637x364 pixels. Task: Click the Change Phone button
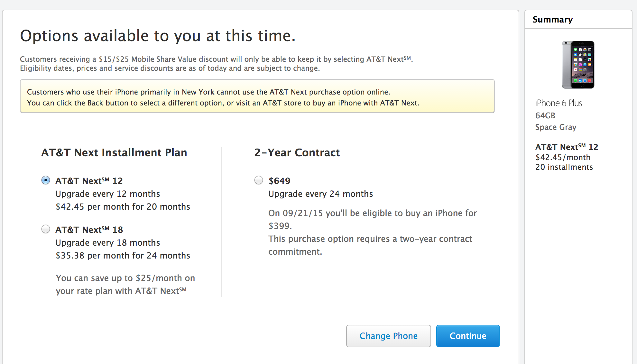(x=388, y=336)
